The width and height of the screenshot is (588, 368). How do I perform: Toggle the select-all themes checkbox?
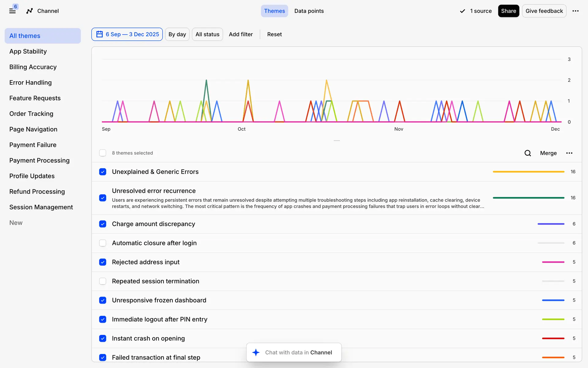(x=103, y=153)
